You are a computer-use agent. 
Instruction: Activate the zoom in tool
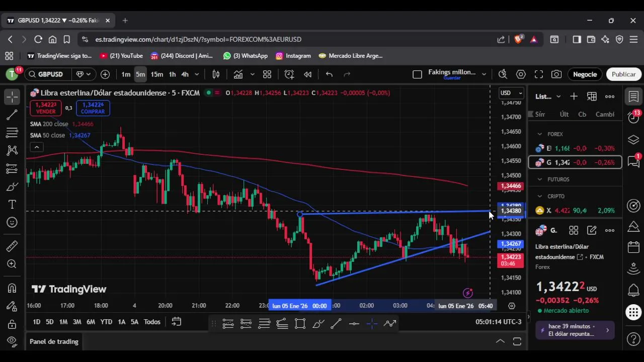pos(12,264)
